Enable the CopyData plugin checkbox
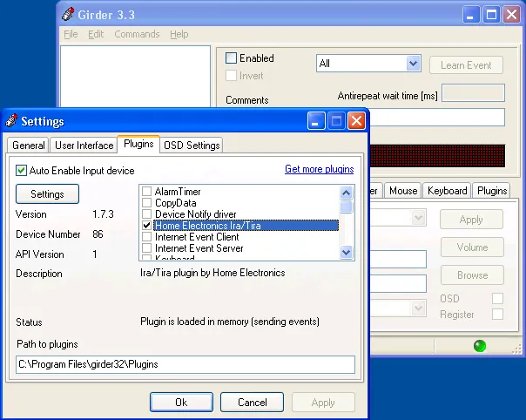The image size is (526, 420). (146, 203)
